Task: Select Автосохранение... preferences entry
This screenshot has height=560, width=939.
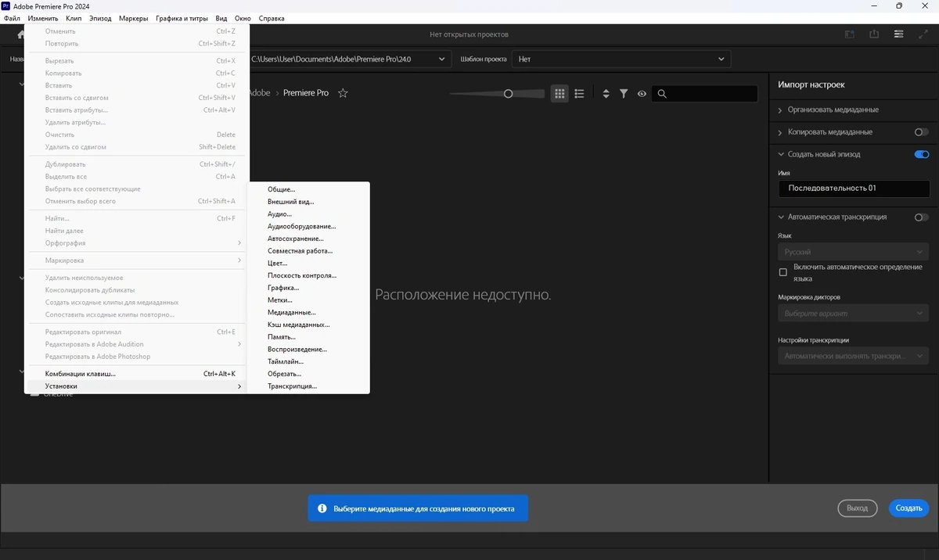Action: (308, 239)
